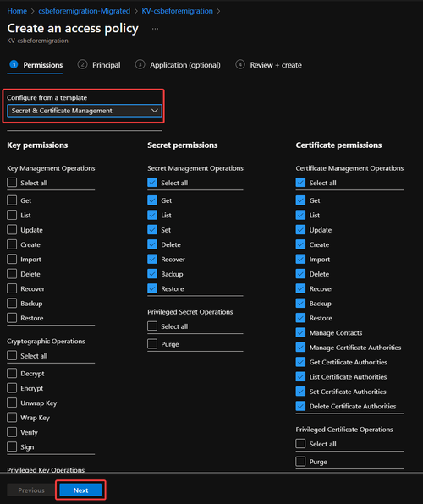Uncheck Set secret permission
Viewport: 423px width, 504px height.
click(152, 230)
